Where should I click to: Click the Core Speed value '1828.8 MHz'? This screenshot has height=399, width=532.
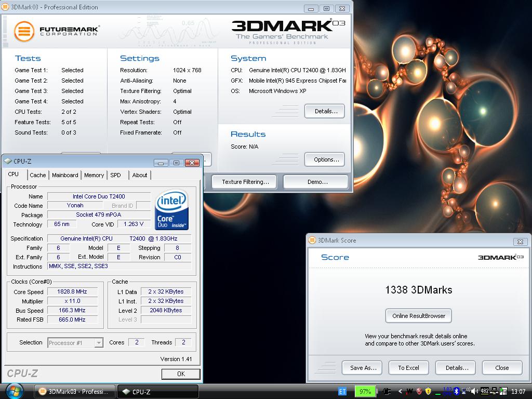[72, 291]
